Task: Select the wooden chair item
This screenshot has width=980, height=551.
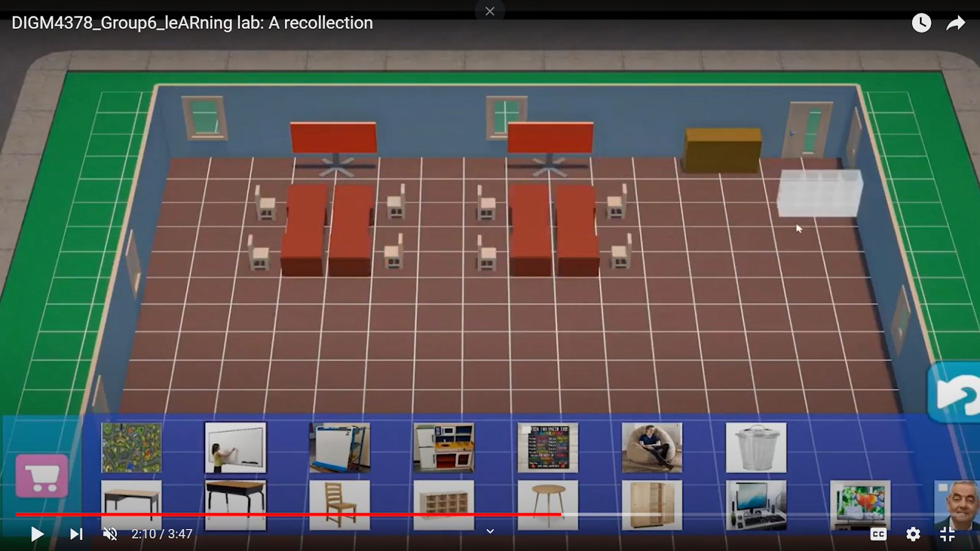Action: point(339,503)
